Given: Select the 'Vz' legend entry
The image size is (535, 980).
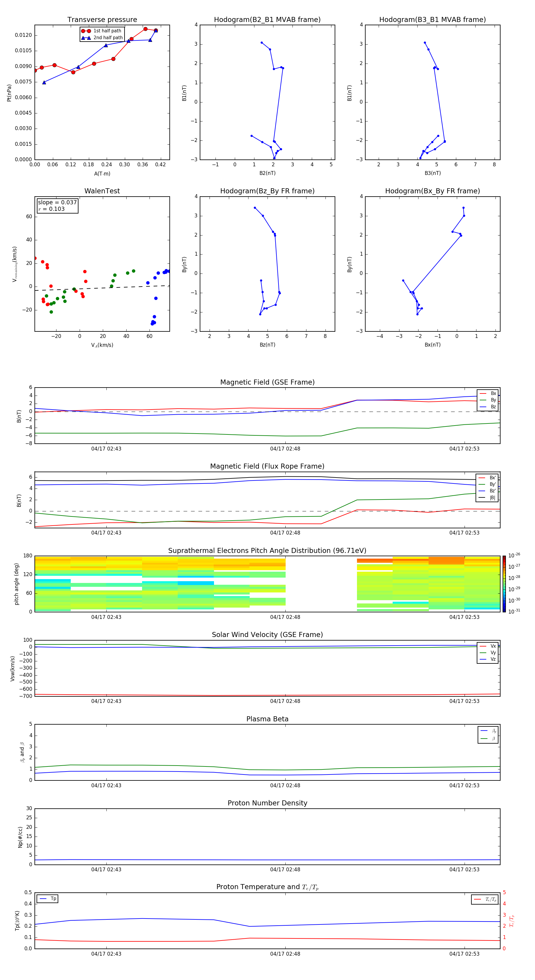Looking at the screenshot, I should [x=488, y=659].
